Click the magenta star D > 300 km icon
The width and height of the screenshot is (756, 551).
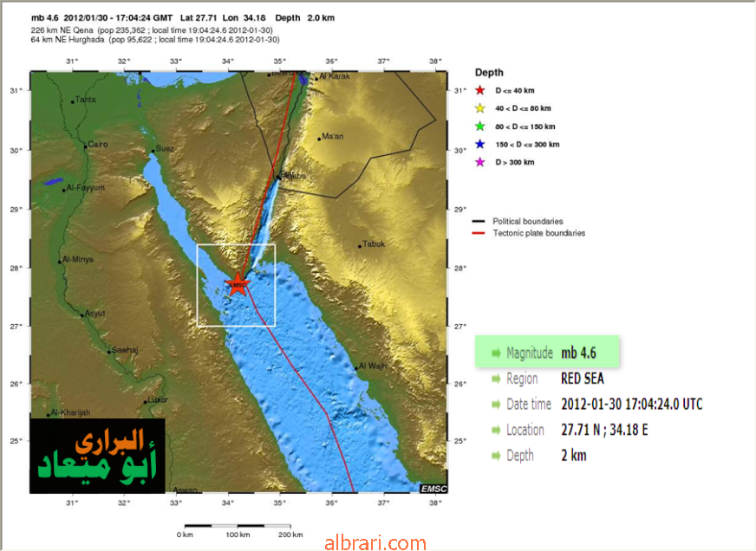(479, 162)
